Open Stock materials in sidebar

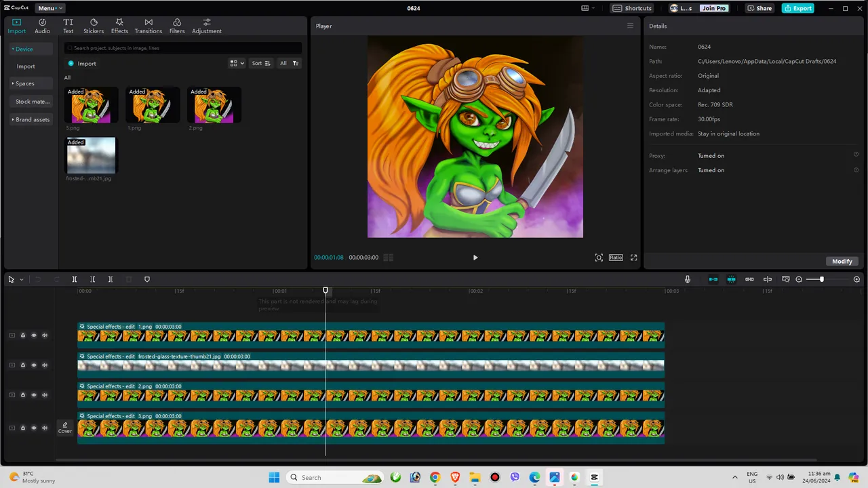(x=31, y=102)
